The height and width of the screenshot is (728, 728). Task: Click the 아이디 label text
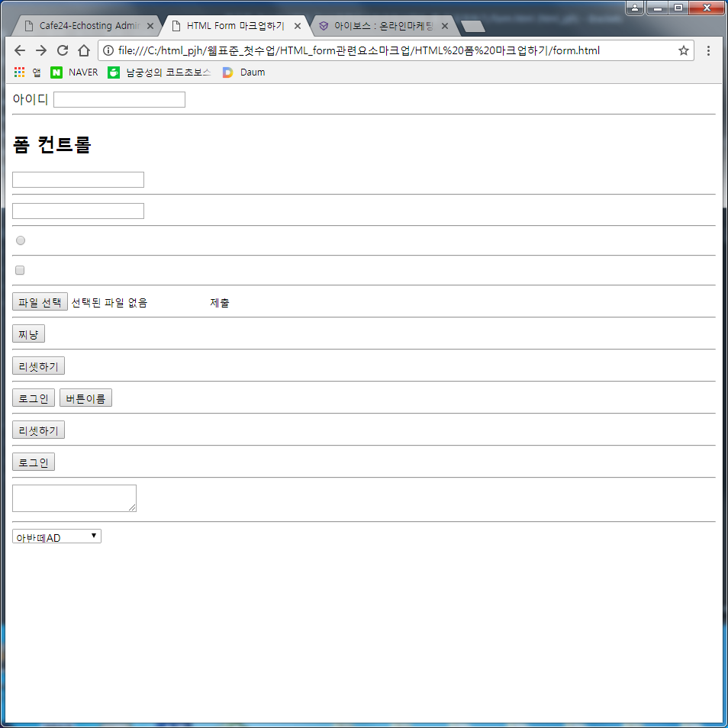point(31,99)
